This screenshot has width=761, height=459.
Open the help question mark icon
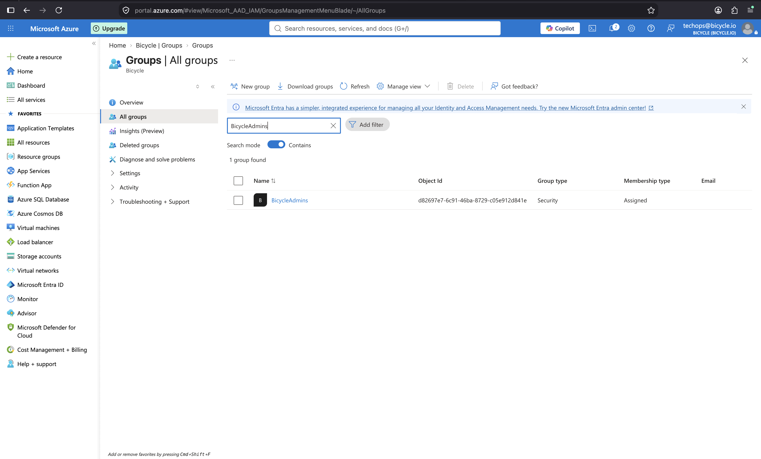651,29
